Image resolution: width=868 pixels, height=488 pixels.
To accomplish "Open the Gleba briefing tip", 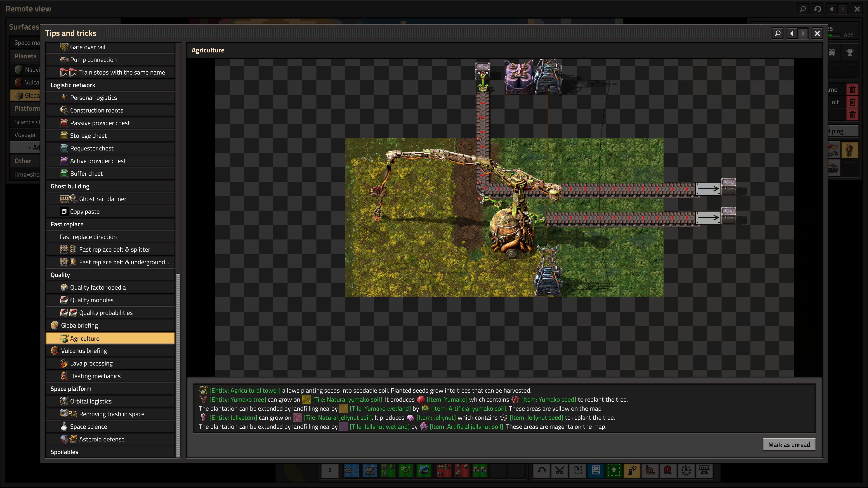I will pyautogui.click(x=110, y=325).
